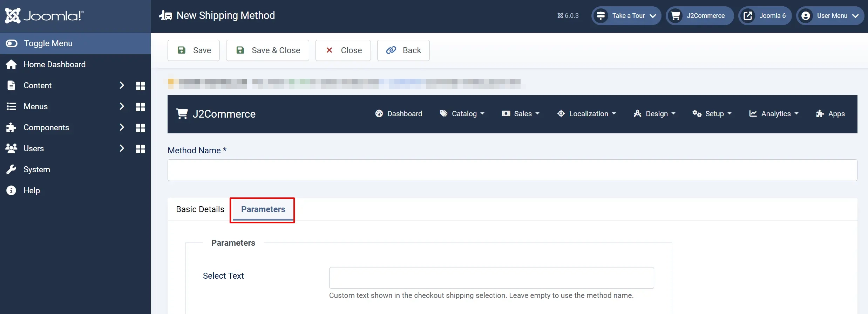Click the System wrench icon
The image size is (868, 314).
(11, 169)
